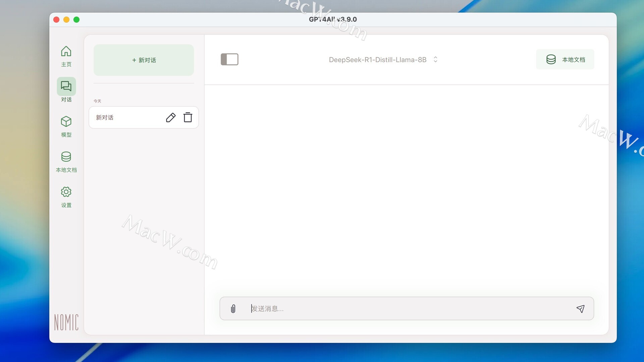The height and width of the screenshot is (362, 644).
Task: Open the DeepSeek-R1-Distill-Llama-8B model dropdown
Action: 383,60
